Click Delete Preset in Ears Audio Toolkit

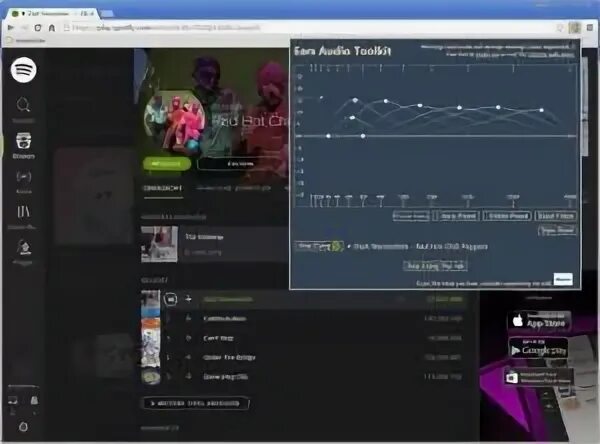click(507, 216)
